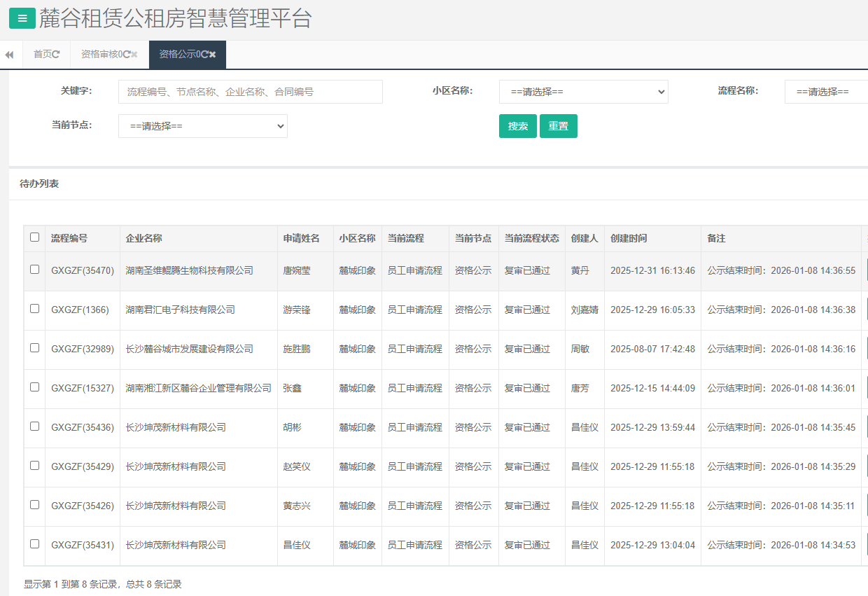Open the hamburger sidebar menu

22,18
